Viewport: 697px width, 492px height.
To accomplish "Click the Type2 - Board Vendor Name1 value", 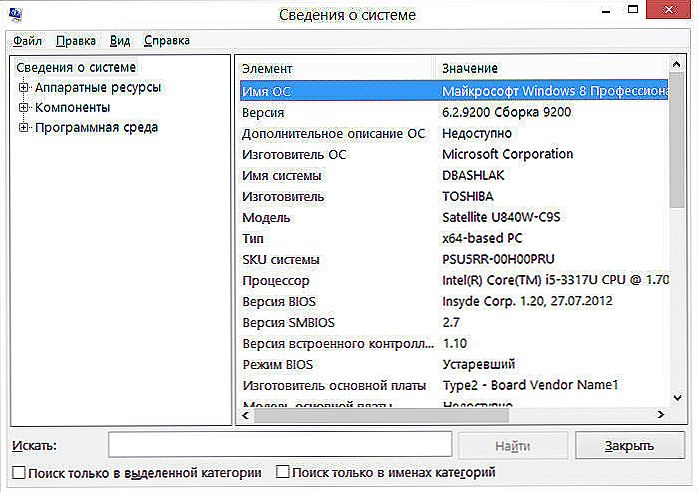I will point(530,385).
